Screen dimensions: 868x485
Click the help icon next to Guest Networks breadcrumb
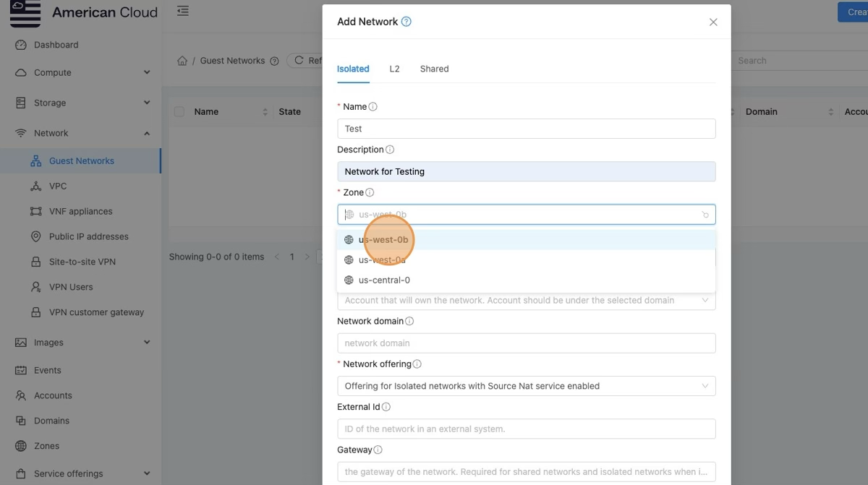[274, 61]
